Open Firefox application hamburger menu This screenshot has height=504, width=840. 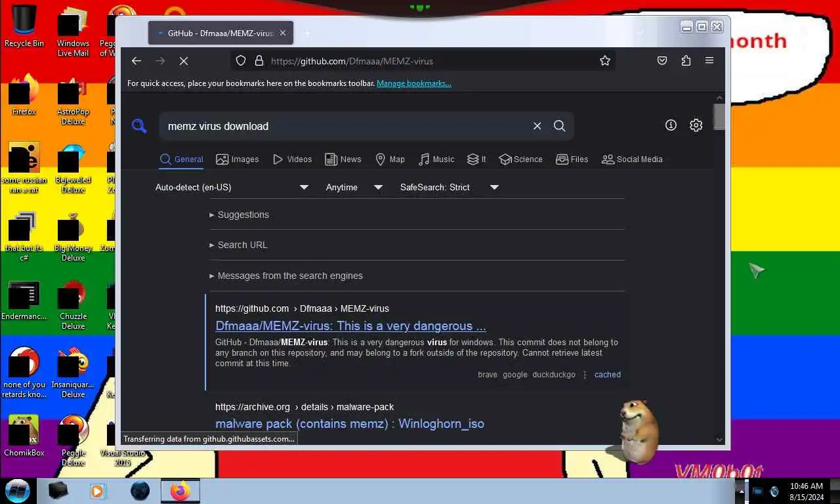coord(709,60)
